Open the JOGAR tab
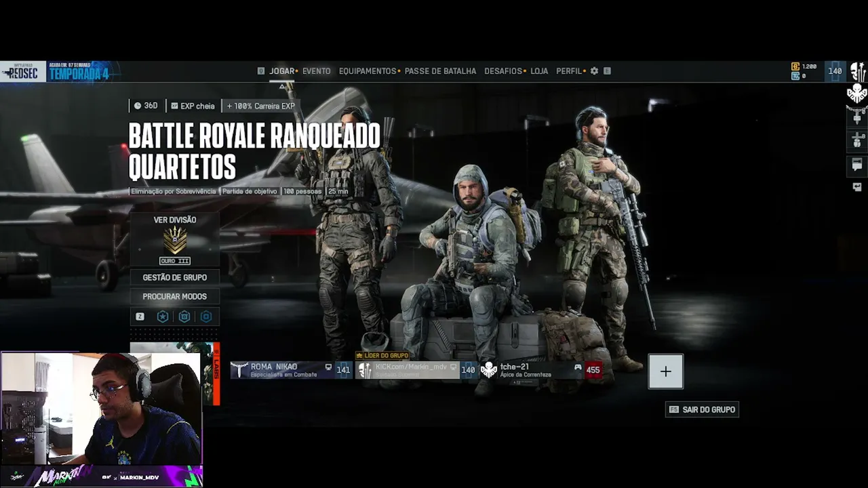The image size is (868, 488). point(282,71)
